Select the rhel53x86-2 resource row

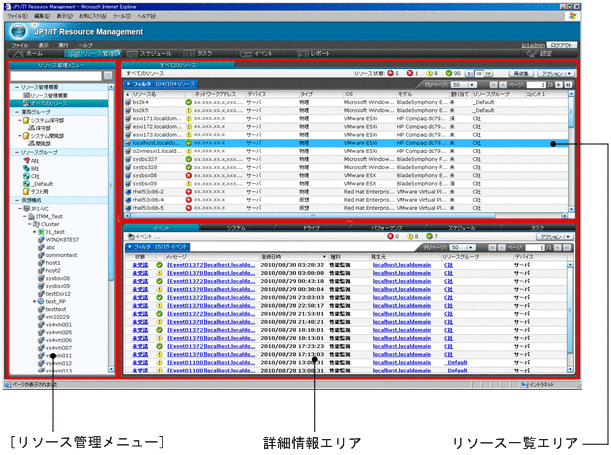pos(346,192)
